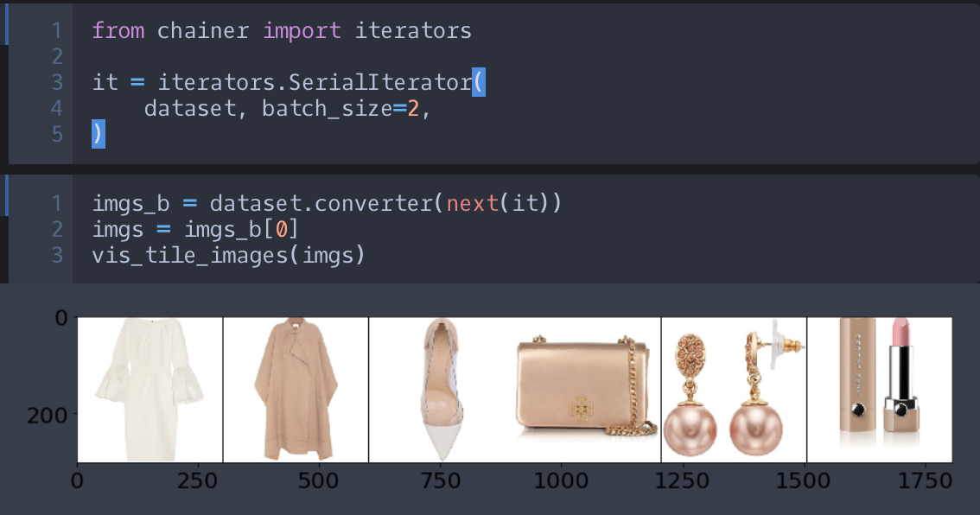
Task: Select the beige cape coat image
Action: (296, 389)
